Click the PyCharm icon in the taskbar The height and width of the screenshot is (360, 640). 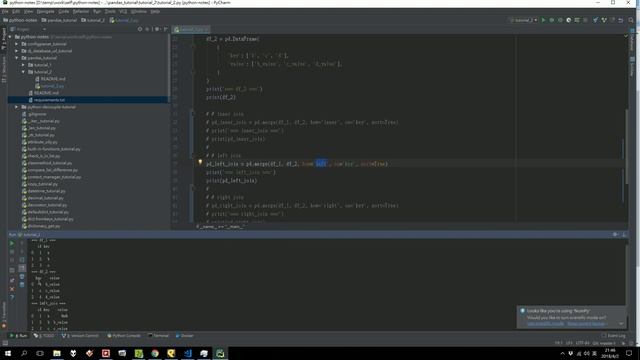(x=220, y=353)
